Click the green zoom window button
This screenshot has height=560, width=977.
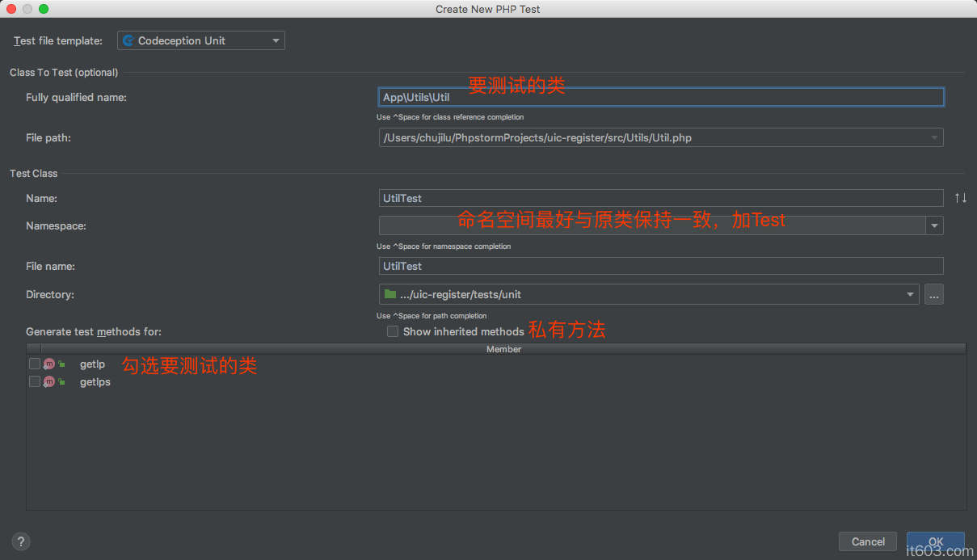pyautogui.click(x=44, y=9)
